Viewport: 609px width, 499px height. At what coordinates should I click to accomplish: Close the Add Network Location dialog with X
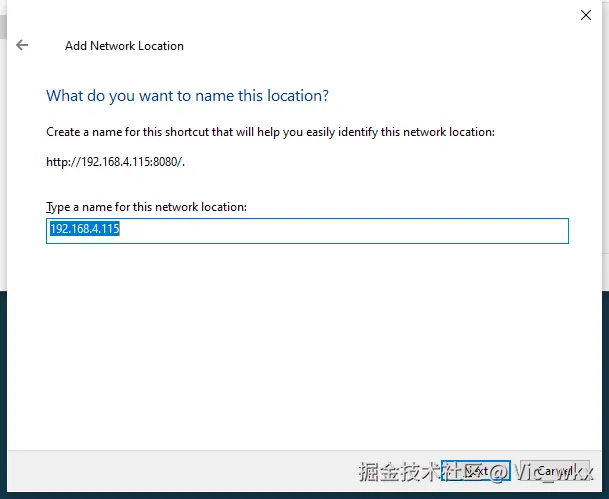click(585, 15)
